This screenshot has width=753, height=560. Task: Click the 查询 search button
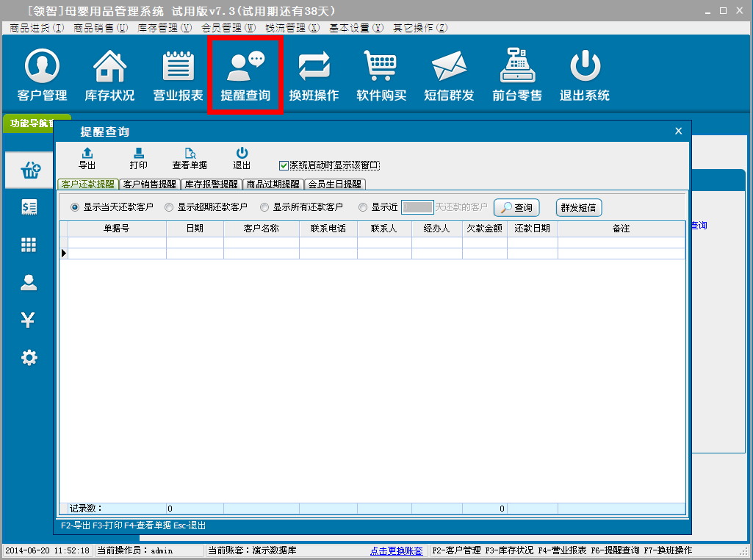pos(516,208)
